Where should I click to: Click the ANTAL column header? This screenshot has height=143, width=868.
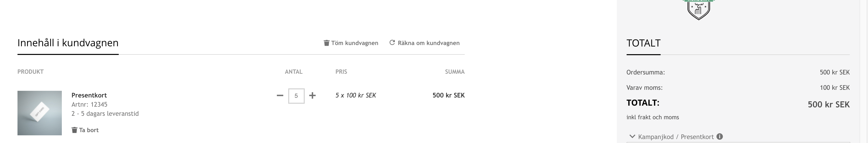294,72
